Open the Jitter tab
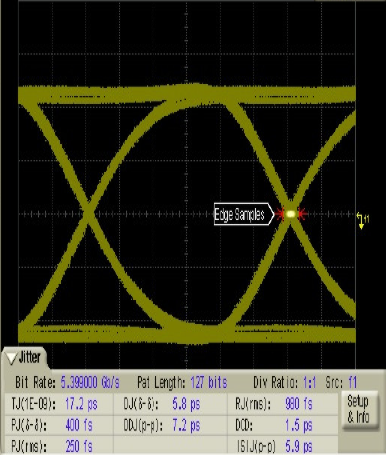 [25, 358]
